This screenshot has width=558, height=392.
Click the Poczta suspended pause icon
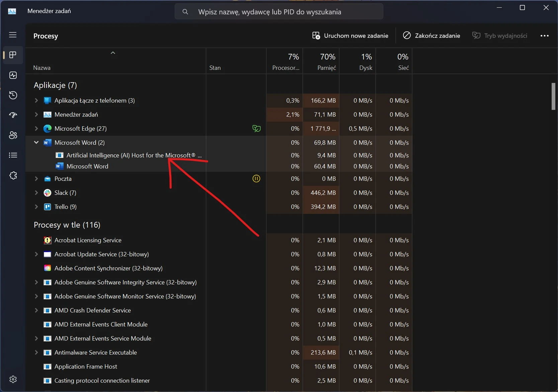click(256, 178)
